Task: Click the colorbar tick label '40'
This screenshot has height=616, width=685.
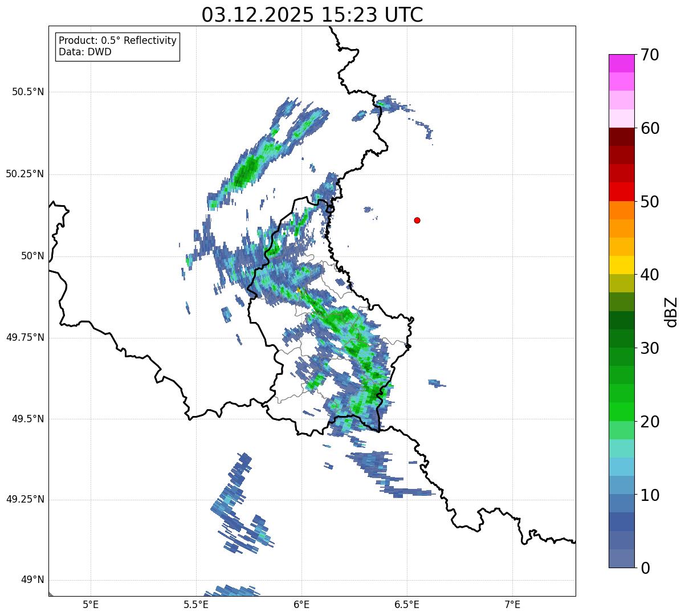Action: tap(650, 275)
